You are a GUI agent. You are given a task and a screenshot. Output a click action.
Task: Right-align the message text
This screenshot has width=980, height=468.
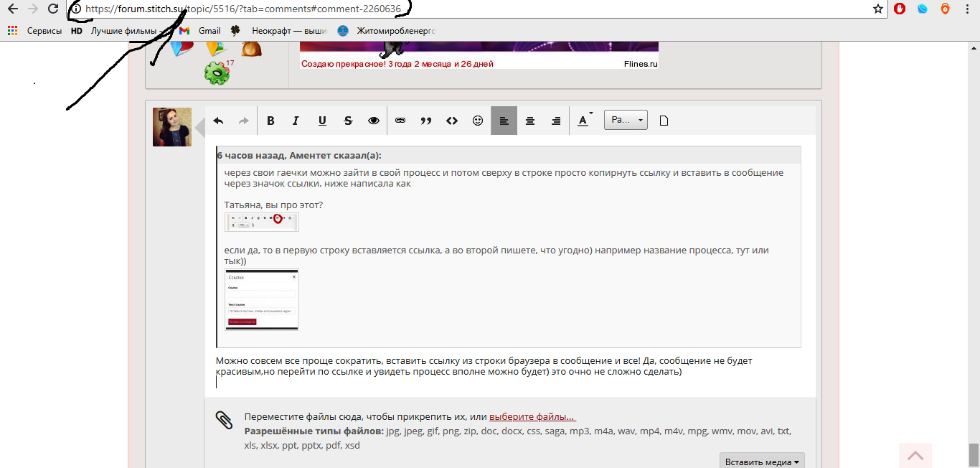pyautogui.click(x=556, y=121)
